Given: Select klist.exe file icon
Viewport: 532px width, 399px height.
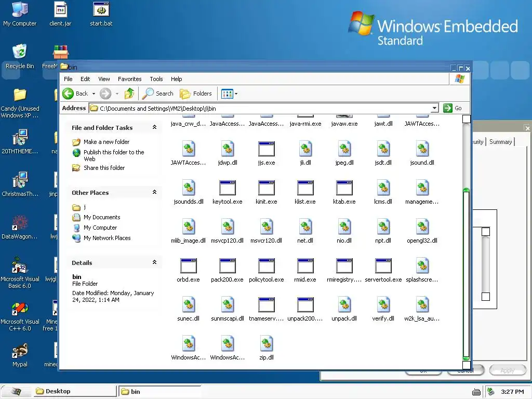Looking at the screenshot, I should point(305,188).
